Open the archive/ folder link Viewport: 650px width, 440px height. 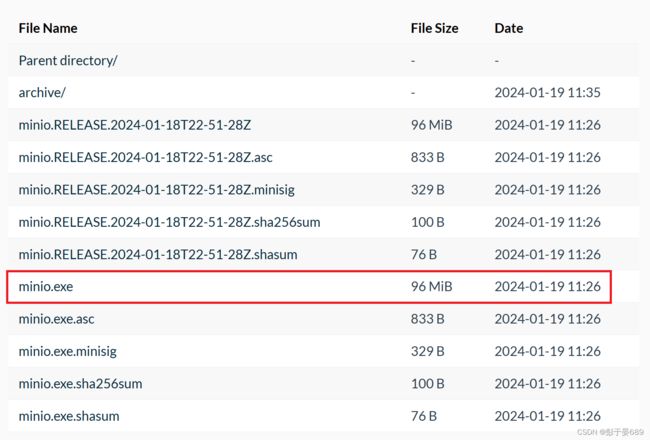coord(42,92)
